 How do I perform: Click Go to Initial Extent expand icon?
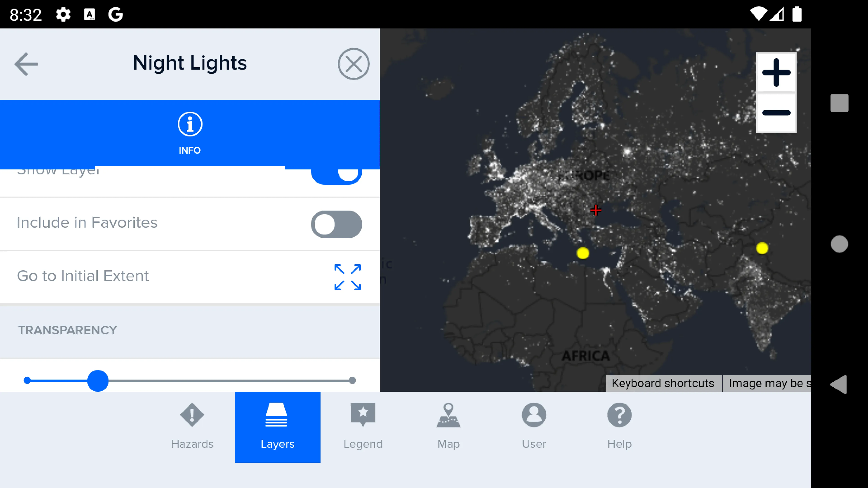(x=348, y=277)
